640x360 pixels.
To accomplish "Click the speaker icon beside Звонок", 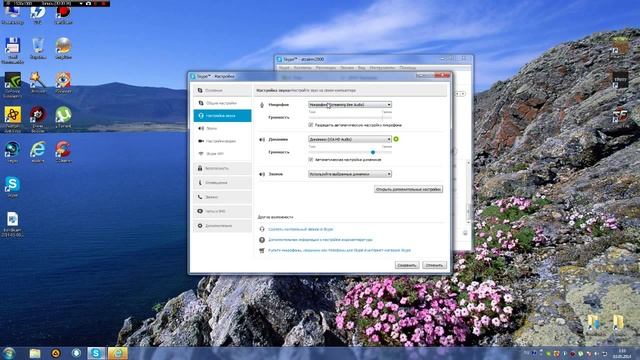I will click(x=262, y=174).
